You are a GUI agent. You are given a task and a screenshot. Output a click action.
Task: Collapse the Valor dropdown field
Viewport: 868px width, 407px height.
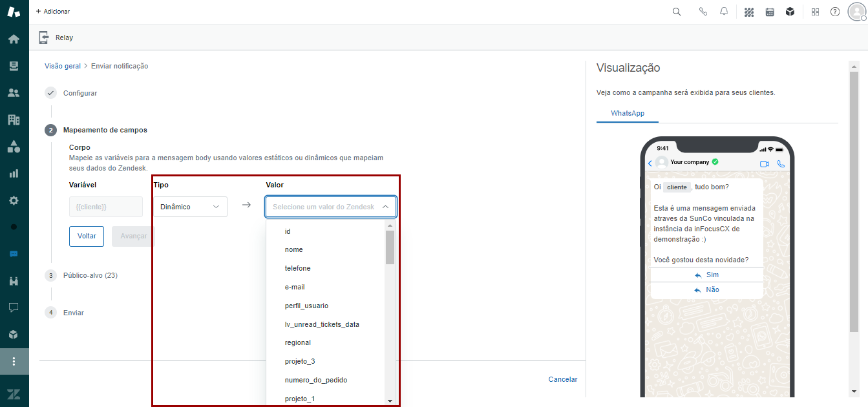pyautogui.click(x=385, y=207)
